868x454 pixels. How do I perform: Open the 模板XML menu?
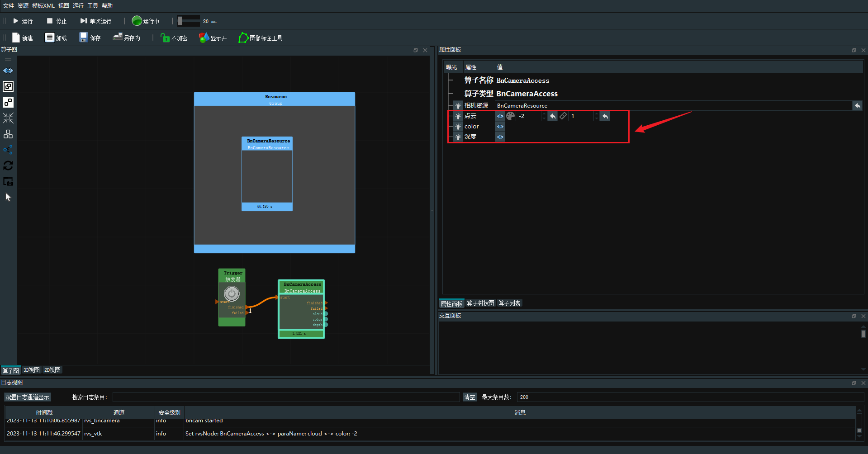click(43, 6)
